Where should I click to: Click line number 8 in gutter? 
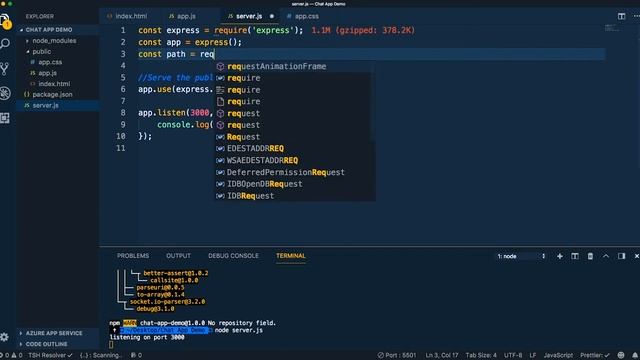click(x=123, y=113)
